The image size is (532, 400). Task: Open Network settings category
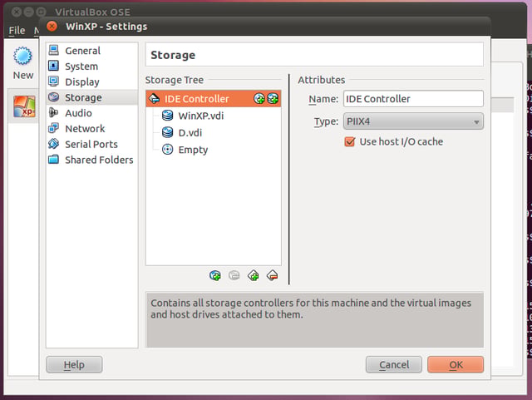[x=91, y=129]
